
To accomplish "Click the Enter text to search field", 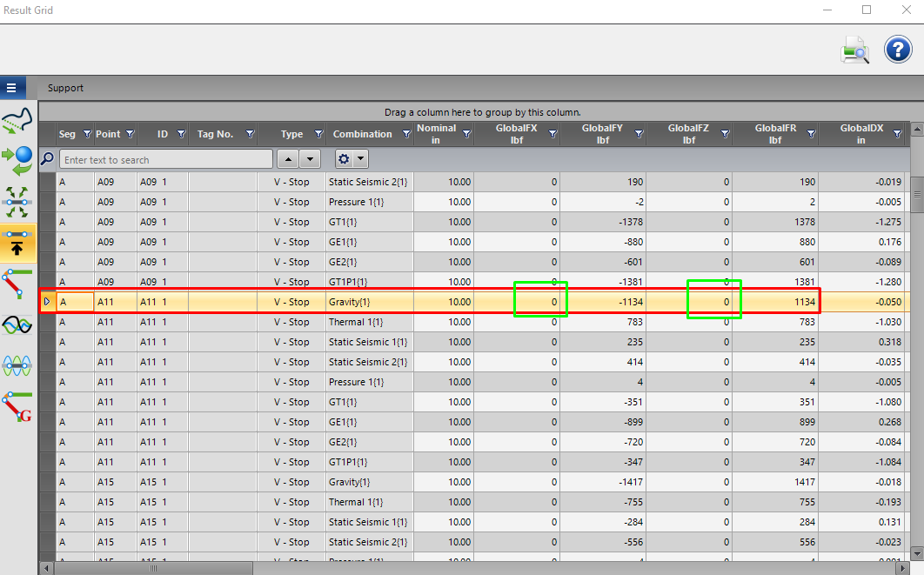I will click(x=166, y=160).
